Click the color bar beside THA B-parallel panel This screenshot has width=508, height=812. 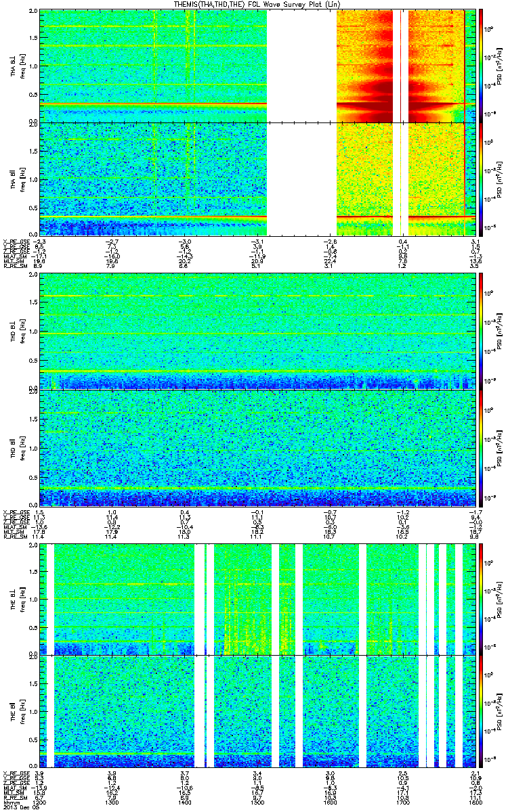coord(481,179)
